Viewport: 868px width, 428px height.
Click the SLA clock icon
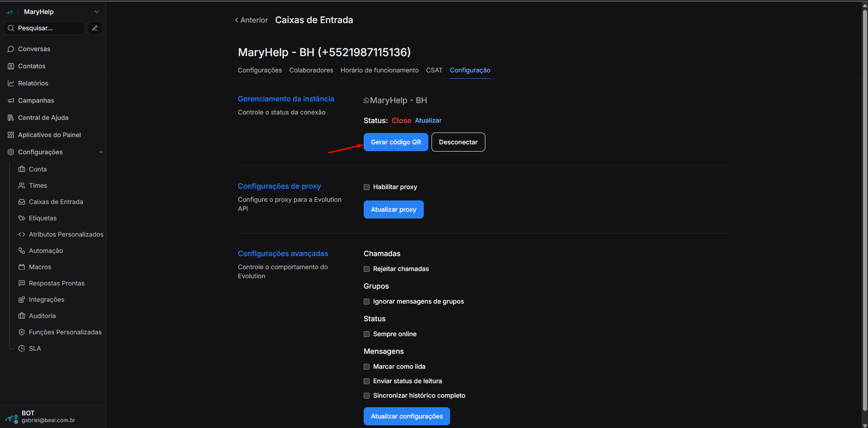click(x=22, y=348)
